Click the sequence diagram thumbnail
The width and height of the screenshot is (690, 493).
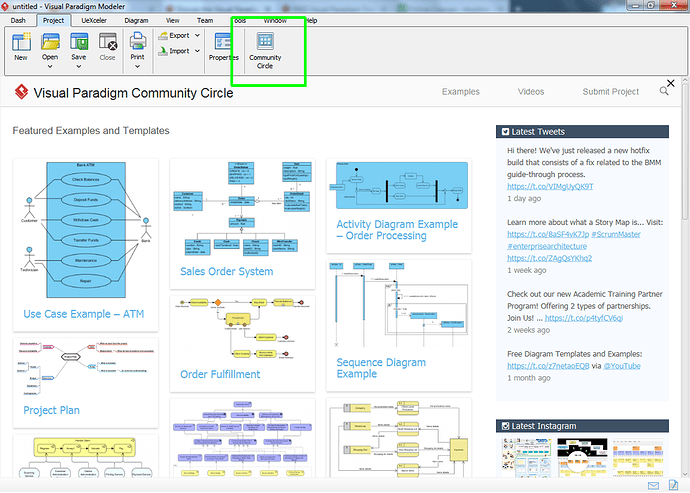click(398, 304)
